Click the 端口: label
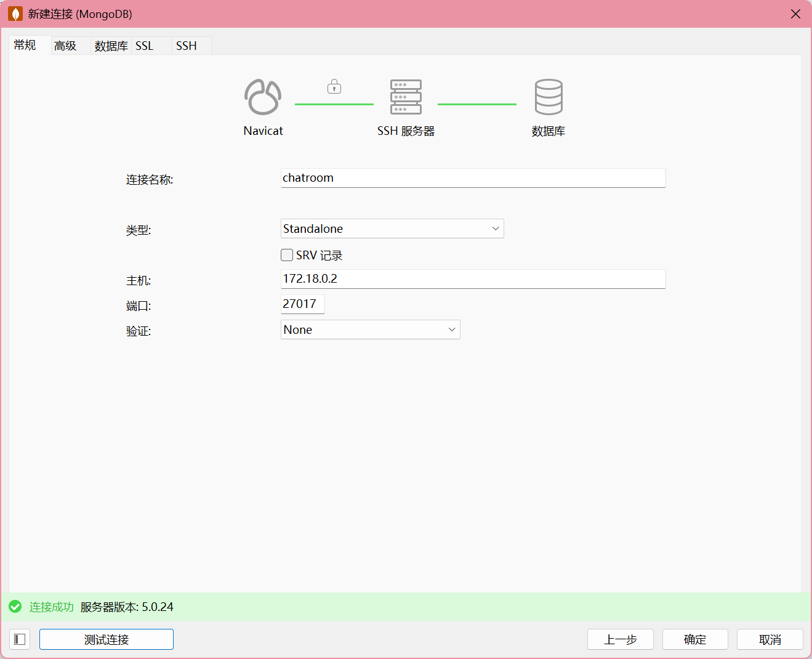The image size is (812, 659). [x=139, y=306]
